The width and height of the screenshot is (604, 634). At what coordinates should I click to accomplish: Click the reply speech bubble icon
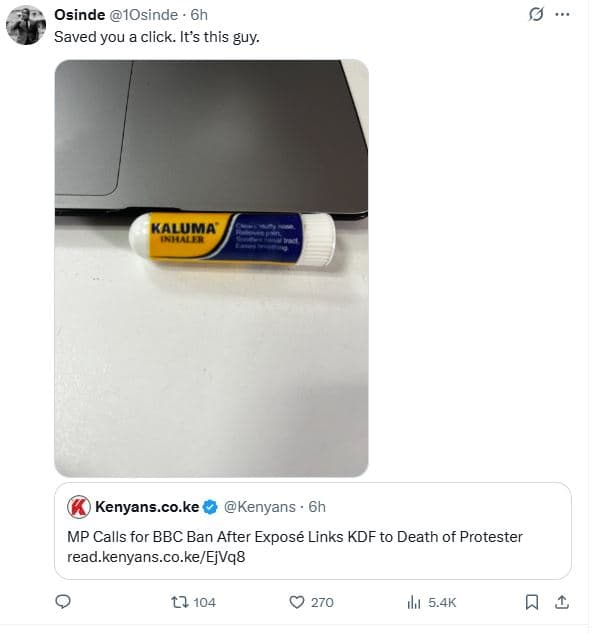(x=62, y=602)
